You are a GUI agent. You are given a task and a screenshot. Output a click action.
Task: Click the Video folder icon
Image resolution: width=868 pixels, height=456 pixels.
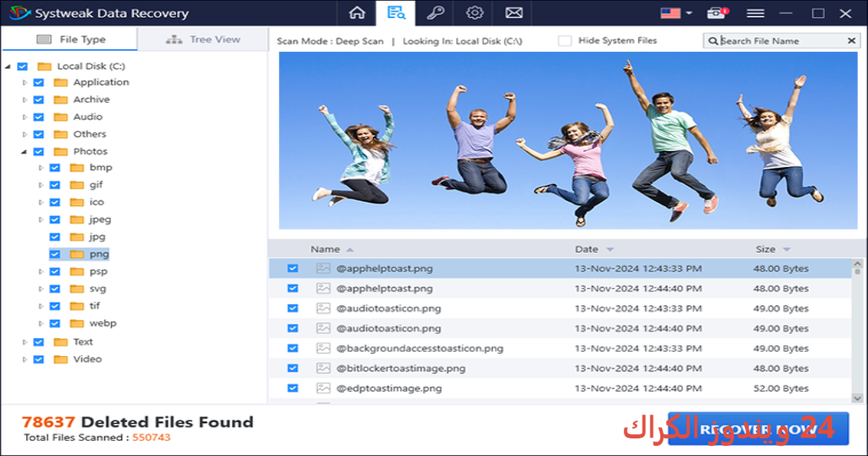[x=60, y=359]
